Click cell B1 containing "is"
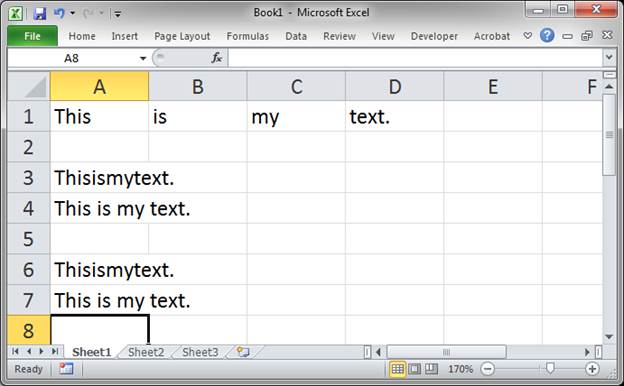Screen dimensions: 624x386 [198, 116]
